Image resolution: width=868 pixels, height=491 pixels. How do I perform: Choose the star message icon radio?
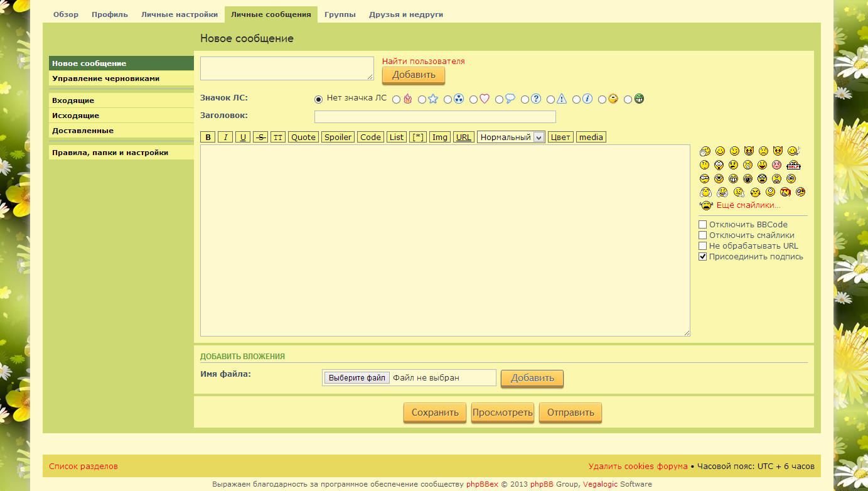[x=422, y=99]
